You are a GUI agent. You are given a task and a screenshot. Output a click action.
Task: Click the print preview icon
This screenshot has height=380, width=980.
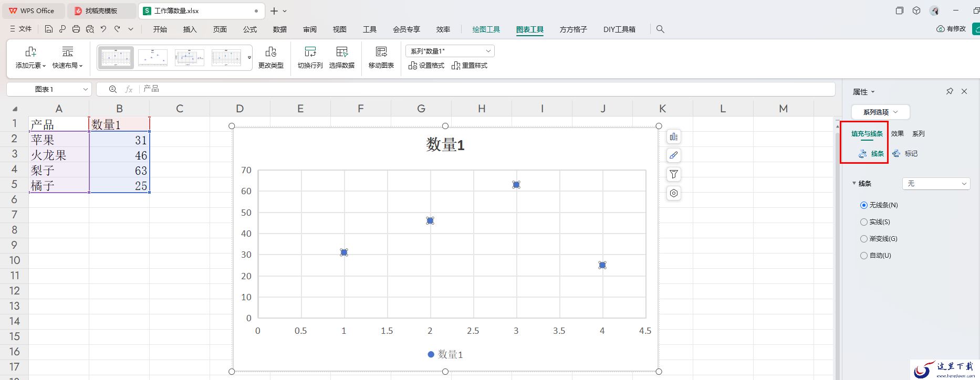pos(90,29)
